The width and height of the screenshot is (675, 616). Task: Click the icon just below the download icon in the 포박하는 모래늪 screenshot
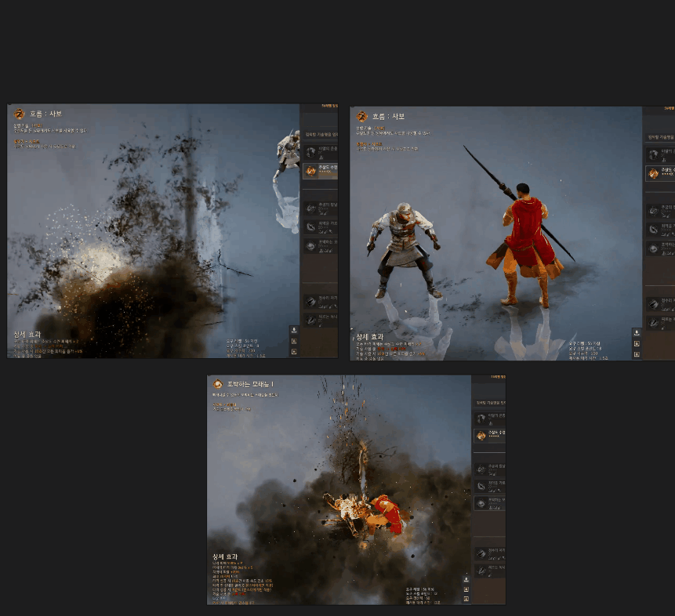(466, 589)
